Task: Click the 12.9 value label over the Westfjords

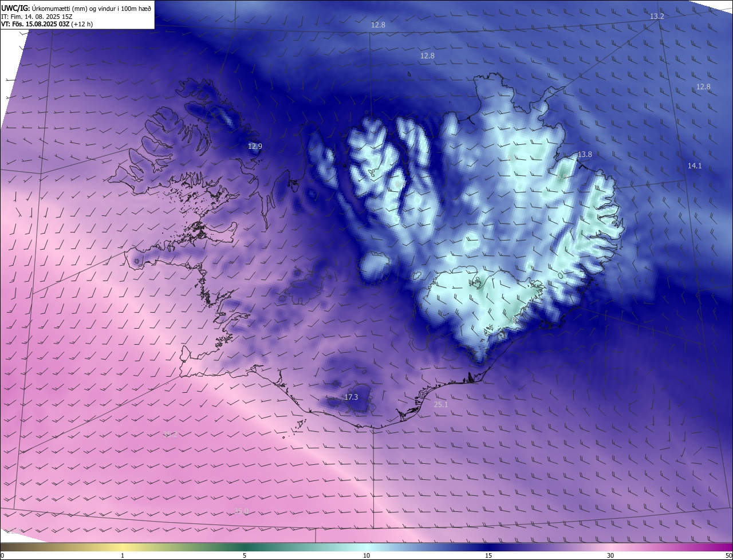Action: (255, 147)
